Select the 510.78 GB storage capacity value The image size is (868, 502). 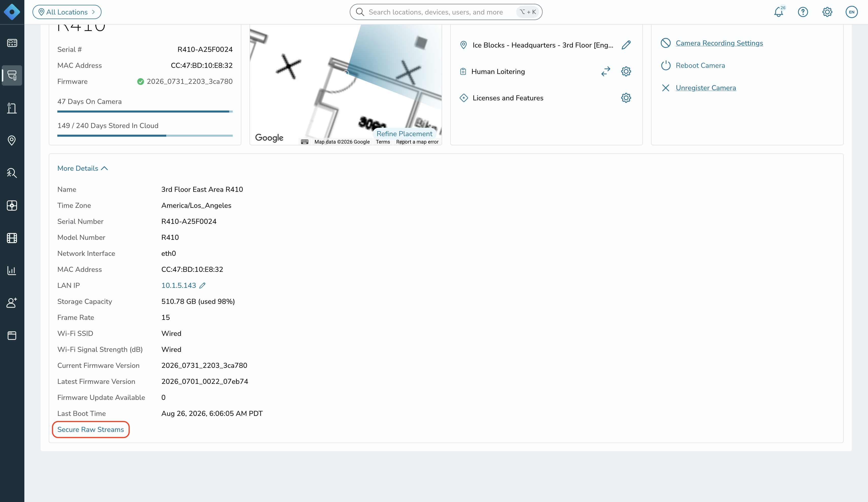click(x=198, y=301)
